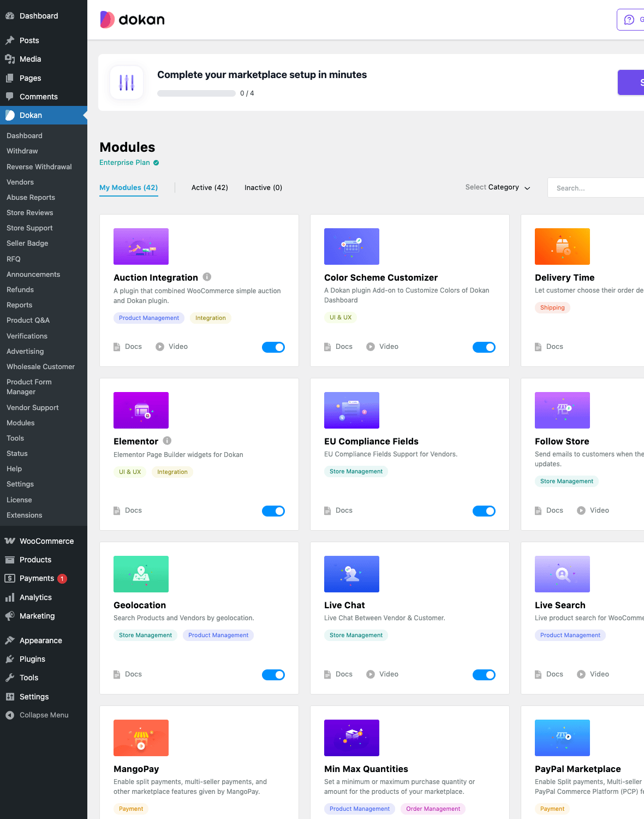Click Order Management tag on Min Max Quantities

coord(433,809)
